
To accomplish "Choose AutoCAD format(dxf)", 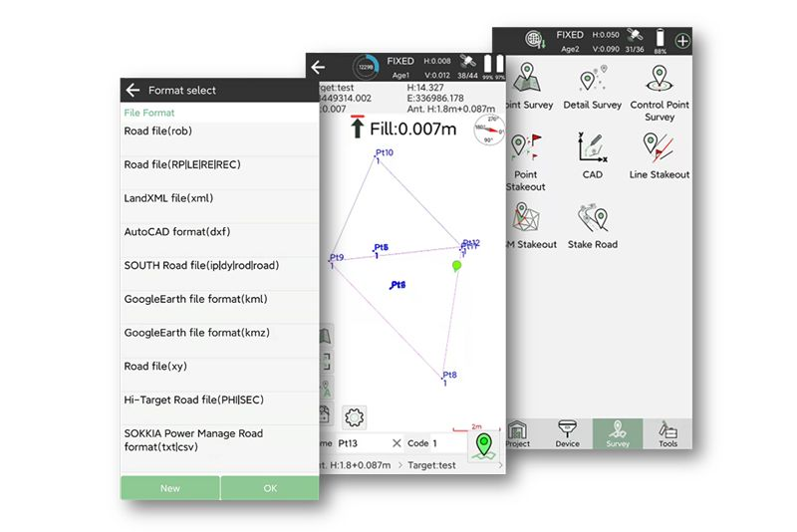I will point(219,240).
